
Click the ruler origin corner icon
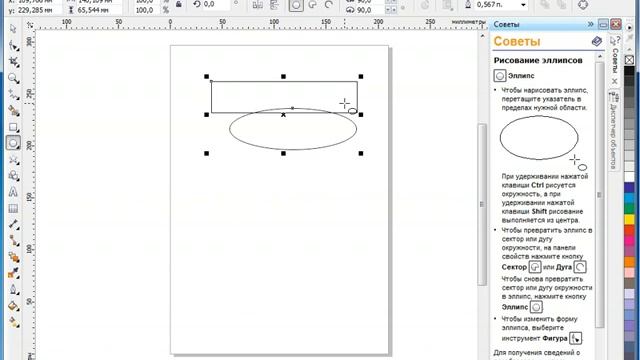click(30, 25)
